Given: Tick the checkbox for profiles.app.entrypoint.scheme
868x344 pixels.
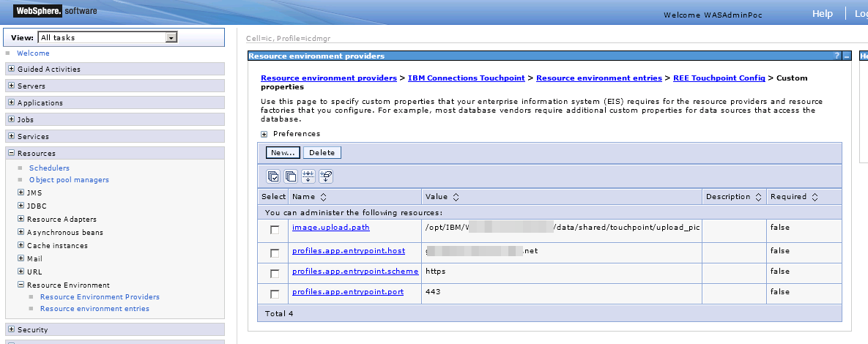Looking at the screenshot, I should tap(275, 274).
